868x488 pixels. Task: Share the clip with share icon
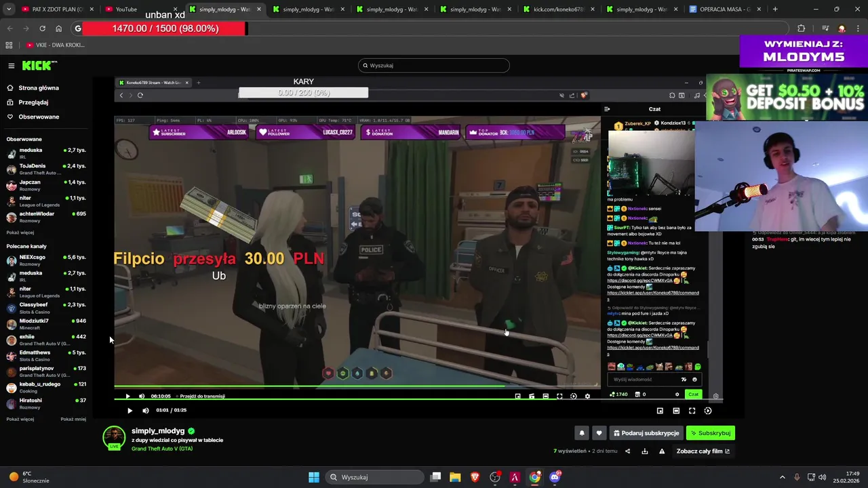tap(627, 451)
